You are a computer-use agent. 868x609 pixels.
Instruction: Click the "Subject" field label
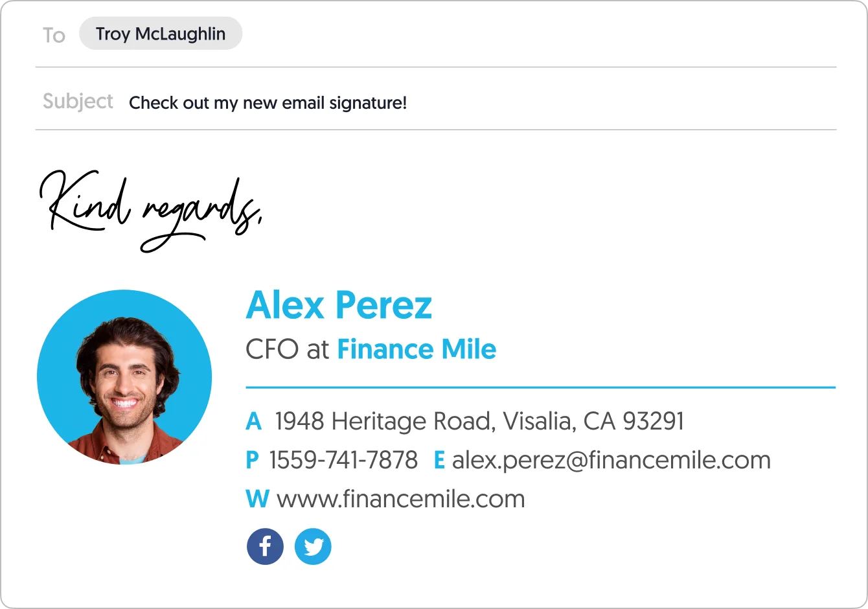pos(78,102)
